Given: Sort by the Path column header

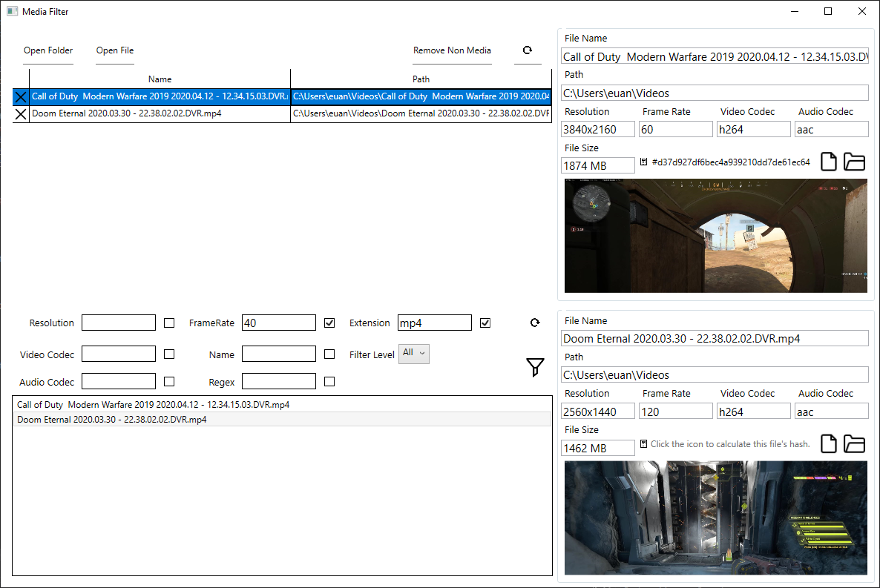Looking at the screenshot, I should click(421, 79).
